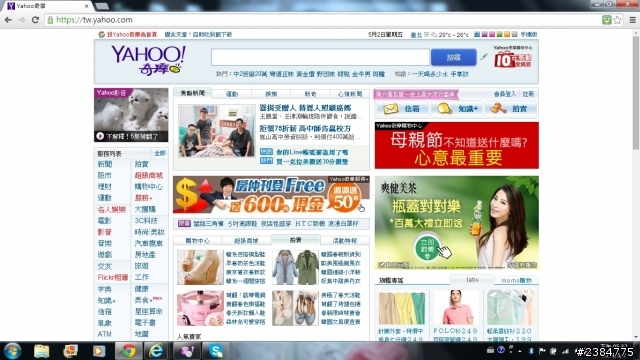The height and width of the screenshot is (360, 640).
Task: Click the browser address bar URL
Action: tap(94, 20)
